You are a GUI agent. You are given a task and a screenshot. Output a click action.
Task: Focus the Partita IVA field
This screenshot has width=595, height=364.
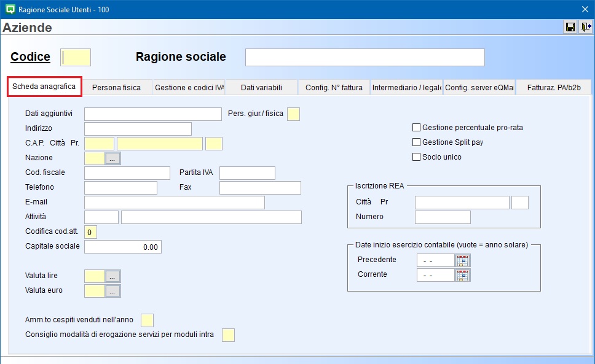pos(248,173)
